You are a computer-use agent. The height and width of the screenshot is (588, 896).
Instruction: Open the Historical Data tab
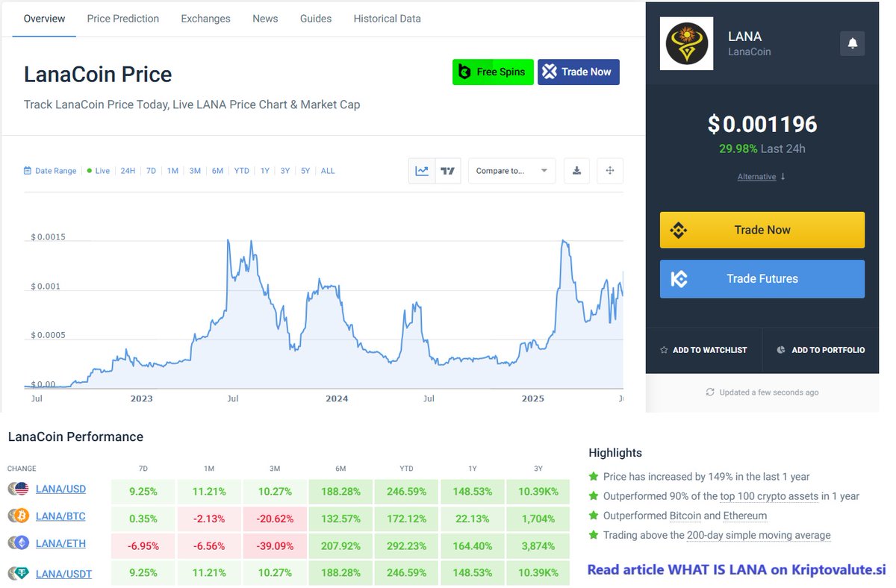pos(387,19)
